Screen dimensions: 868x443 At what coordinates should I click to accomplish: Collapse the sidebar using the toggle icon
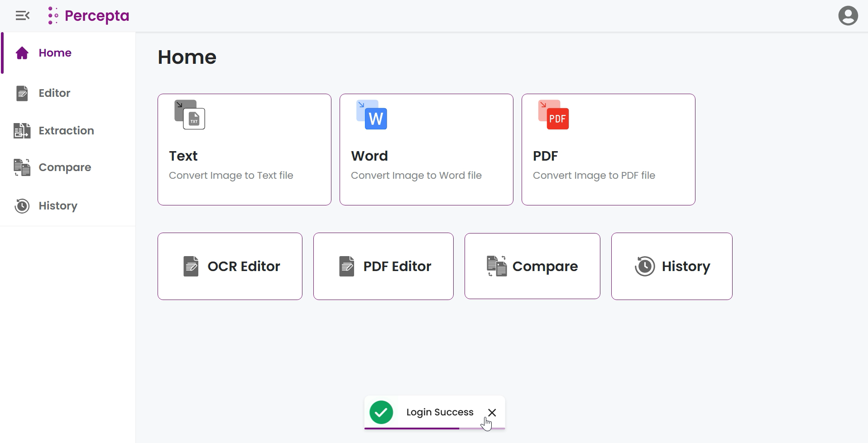(22, 15)
